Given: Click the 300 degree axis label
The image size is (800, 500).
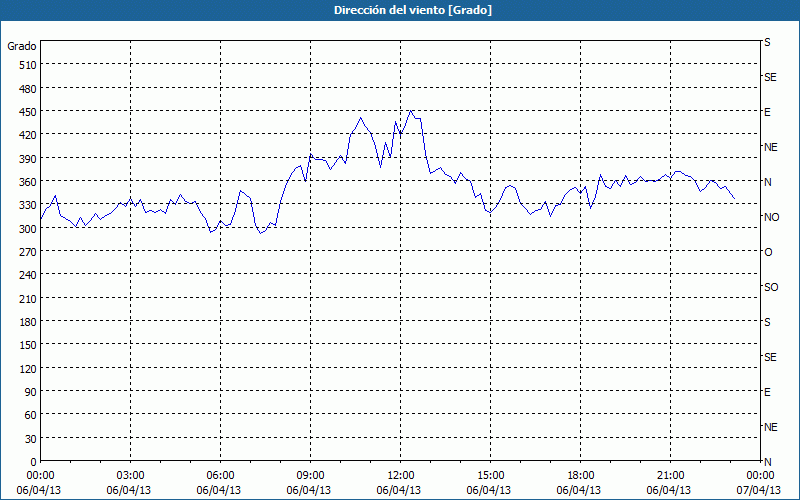Looking at the screenshot, I should (x=28, y=229).
